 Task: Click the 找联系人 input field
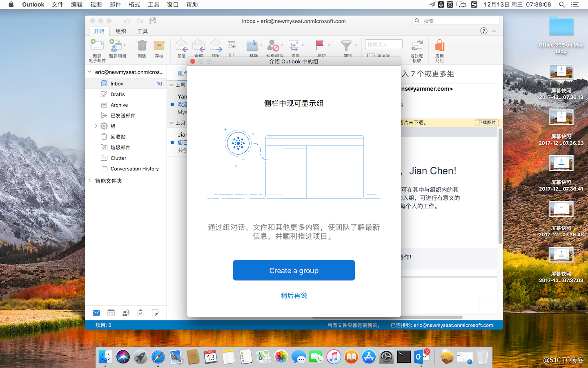pos(384,44)
